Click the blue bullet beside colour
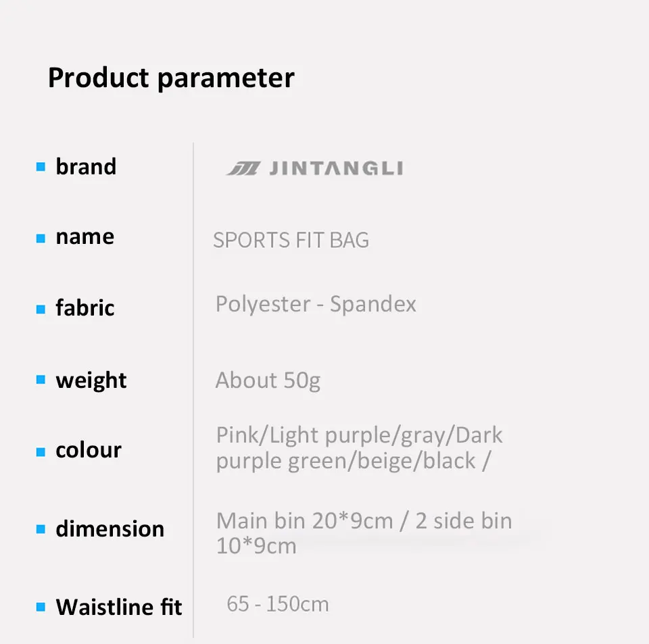649x644 pixels. (41, 451)
